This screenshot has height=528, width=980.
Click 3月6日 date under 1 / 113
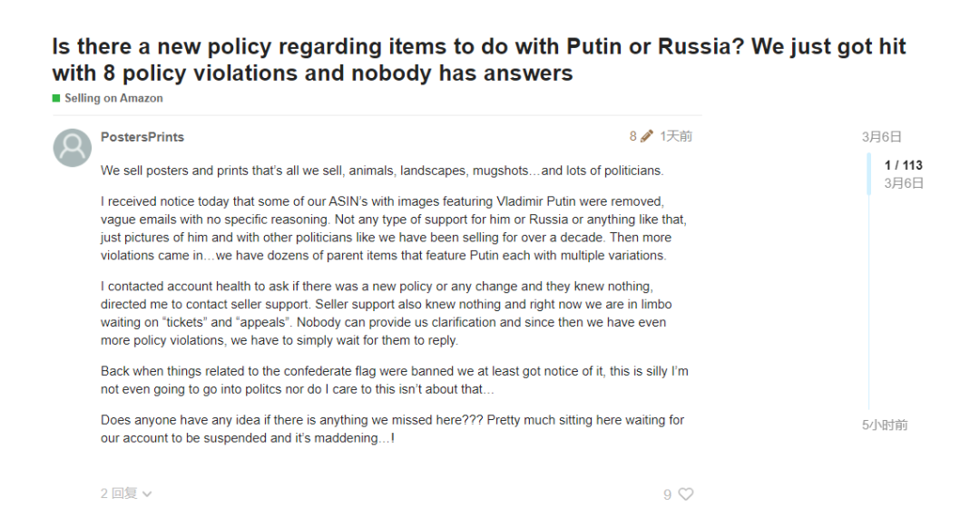coord(904,183)
